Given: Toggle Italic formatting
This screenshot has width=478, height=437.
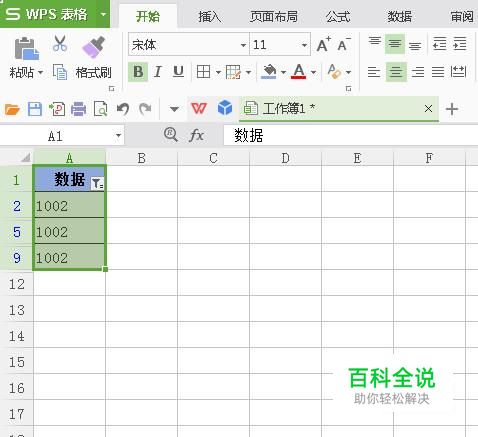Looking at the screenshot, I should tap(158, 72).
